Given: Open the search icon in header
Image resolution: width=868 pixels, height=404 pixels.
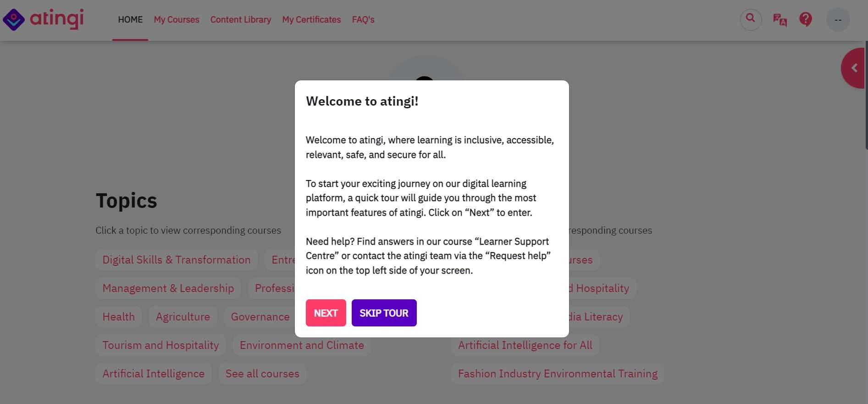Looking at the screenshot, I should click(x=751, y=20).
